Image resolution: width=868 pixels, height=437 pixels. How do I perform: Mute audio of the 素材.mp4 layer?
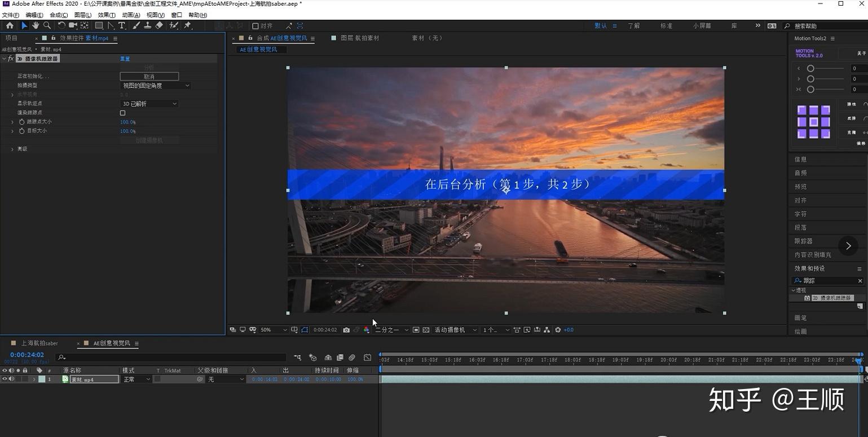coord(11,379)
